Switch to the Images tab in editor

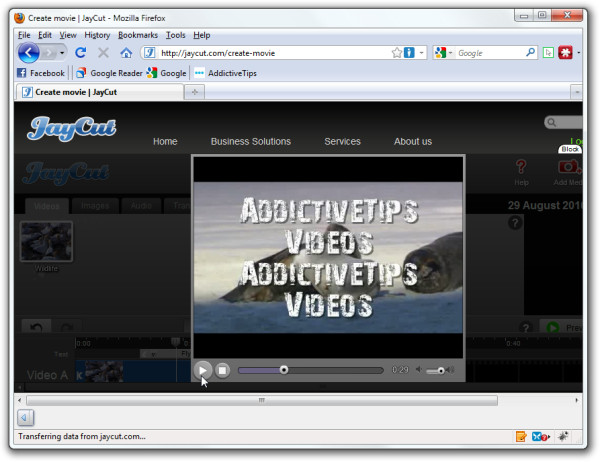pos(95,206)
